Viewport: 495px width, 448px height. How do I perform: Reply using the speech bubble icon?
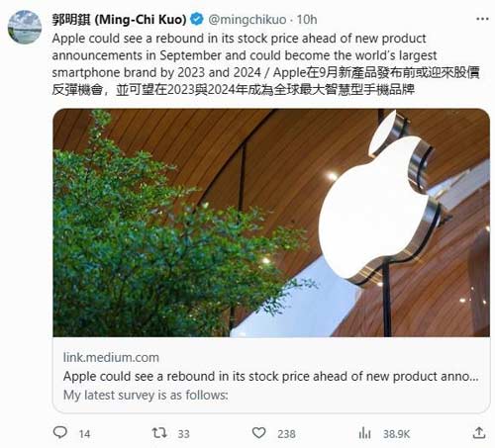click(x=60, y=432)
